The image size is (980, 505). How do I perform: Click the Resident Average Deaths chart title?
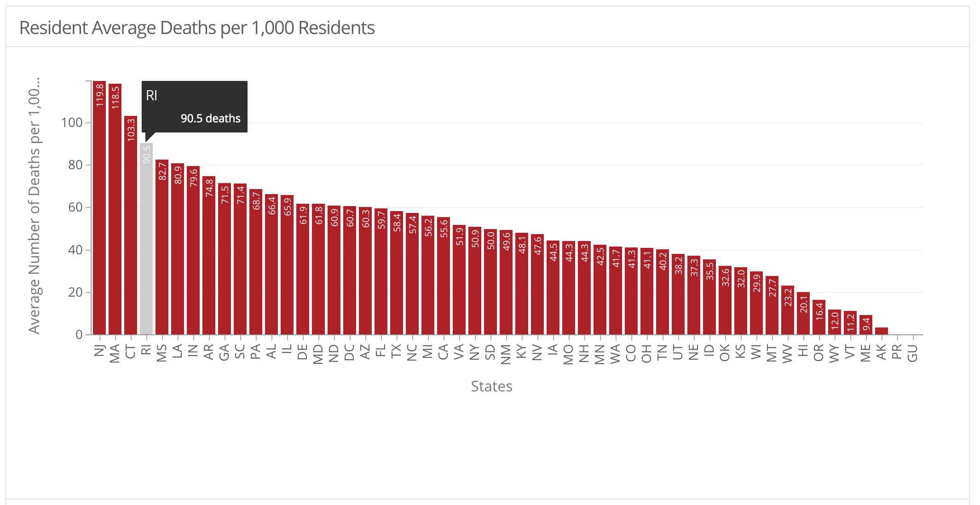coord(197,28)
